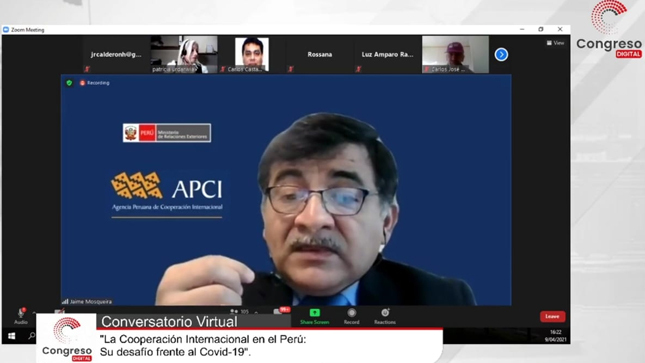
Task: Toggle the Audio microphone mute
Action: tap(21, 316)
